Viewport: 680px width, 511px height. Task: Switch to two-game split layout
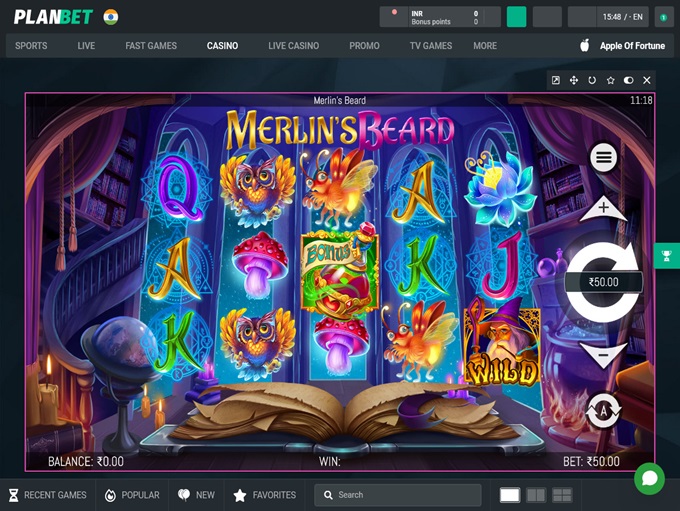click(536, 495)
